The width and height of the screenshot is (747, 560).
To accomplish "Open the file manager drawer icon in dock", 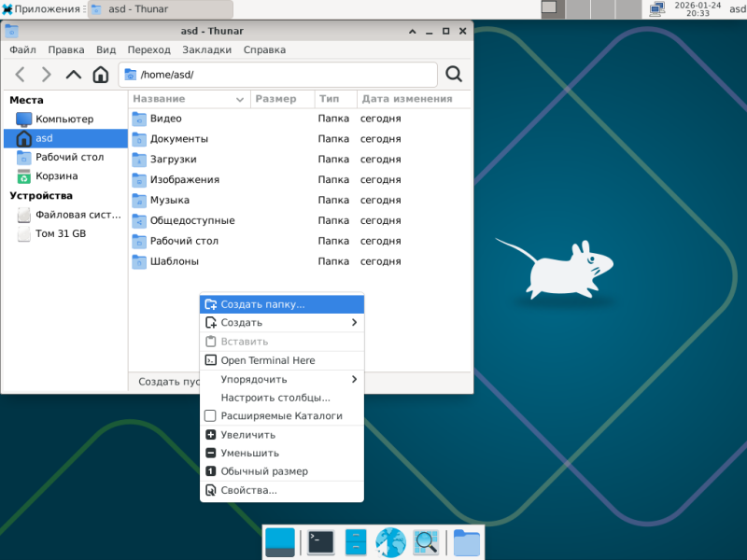I will pyautogui.click(x=356, y=542).
